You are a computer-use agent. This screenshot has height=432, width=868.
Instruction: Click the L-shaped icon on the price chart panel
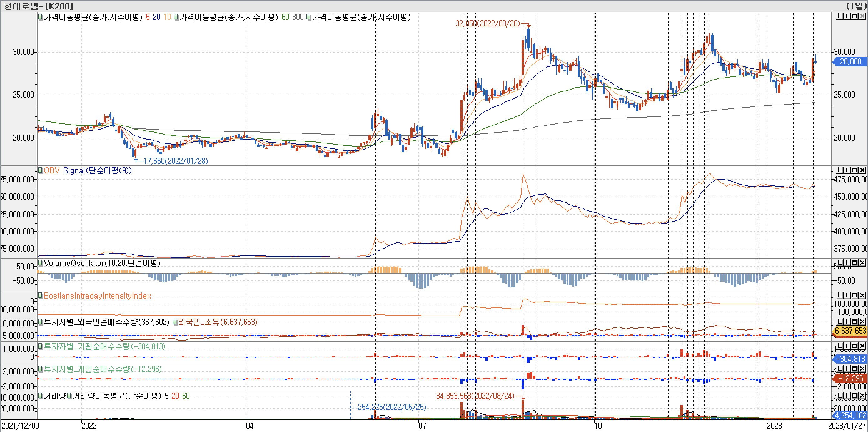pos(840,16)
